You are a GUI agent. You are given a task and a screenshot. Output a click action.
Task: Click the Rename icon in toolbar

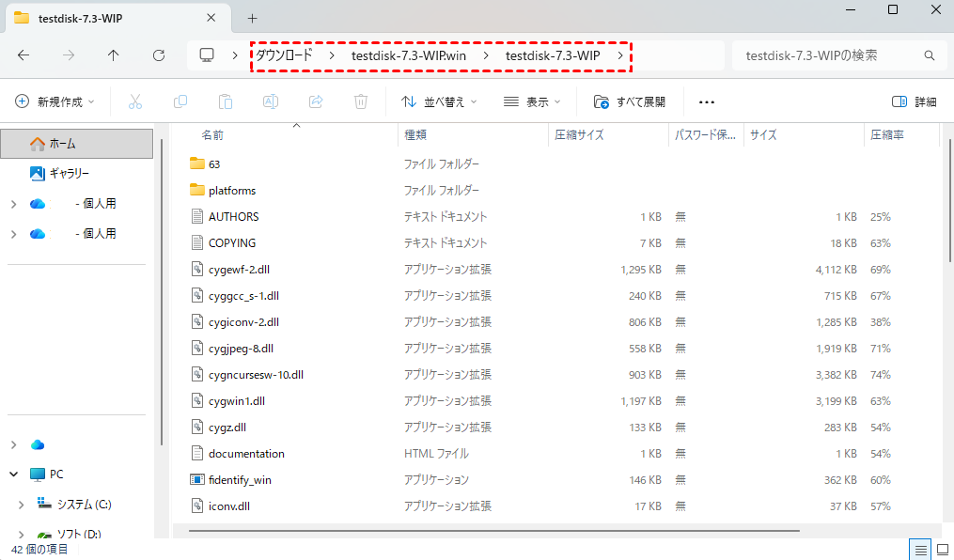(x=271, y=101)
